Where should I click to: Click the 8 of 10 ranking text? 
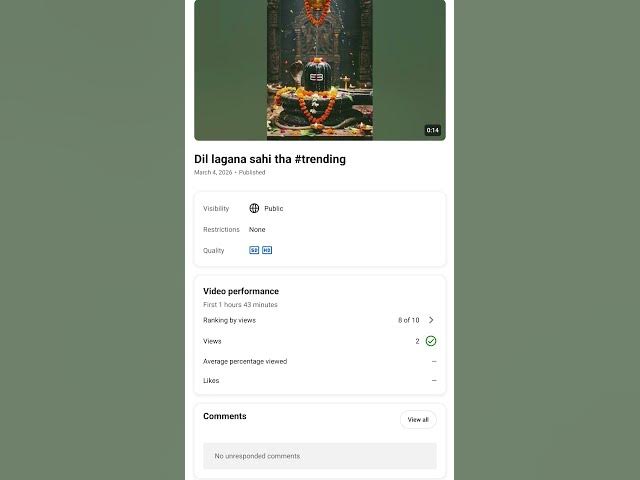pyautogui.click(x=409, y=320)
